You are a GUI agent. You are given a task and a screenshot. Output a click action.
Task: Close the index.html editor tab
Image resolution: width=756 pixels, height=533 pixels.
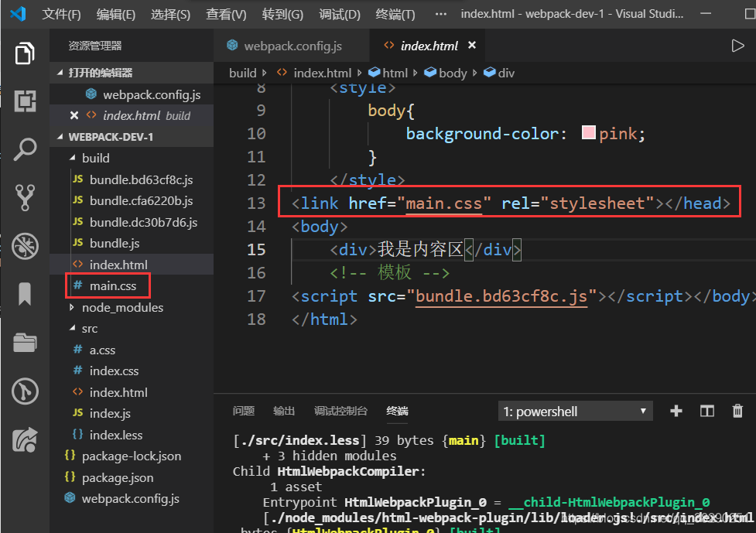[x=472, y=45]
